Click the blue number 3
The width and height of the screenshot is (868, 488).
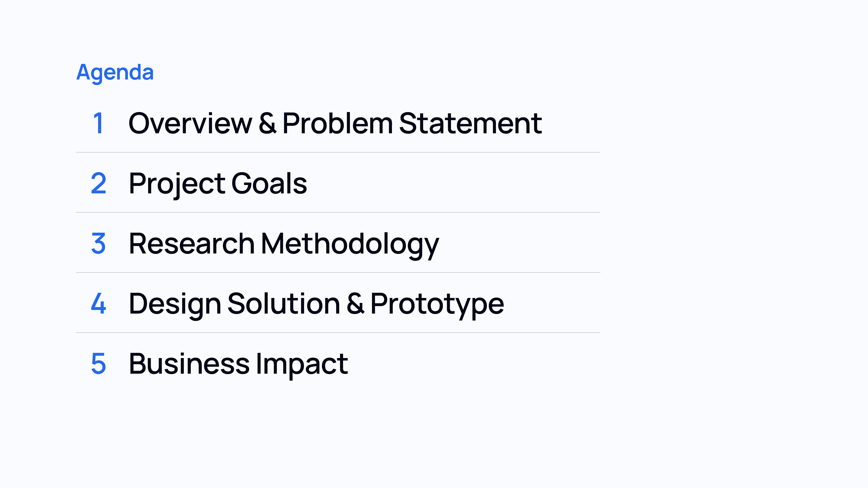coord(98,243)
